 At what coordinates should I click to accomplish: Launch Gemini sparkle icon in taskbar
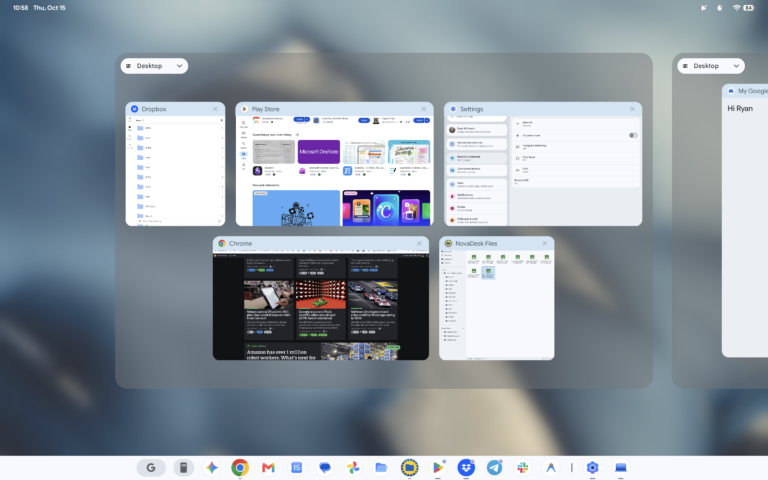212,468
